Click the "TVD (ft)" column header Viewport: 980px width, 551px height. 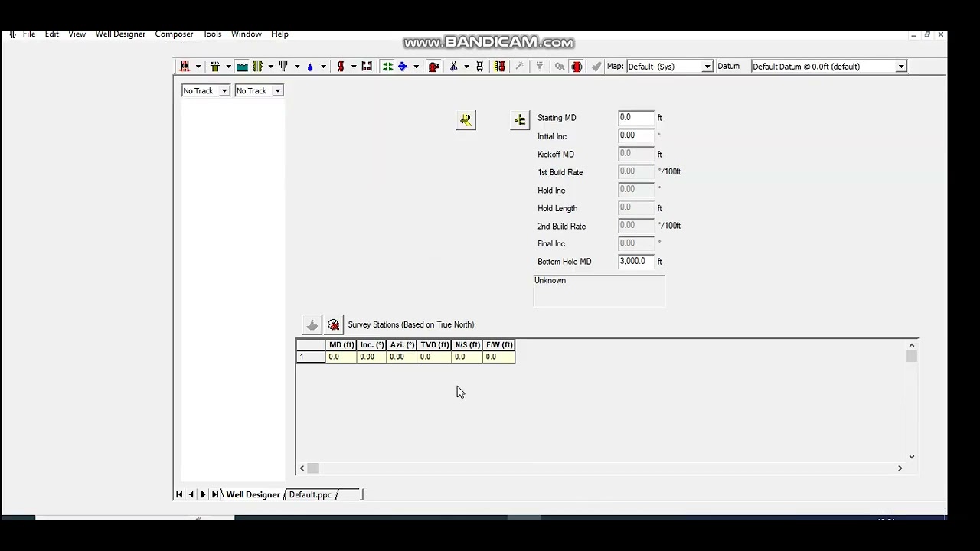[435, 345]
